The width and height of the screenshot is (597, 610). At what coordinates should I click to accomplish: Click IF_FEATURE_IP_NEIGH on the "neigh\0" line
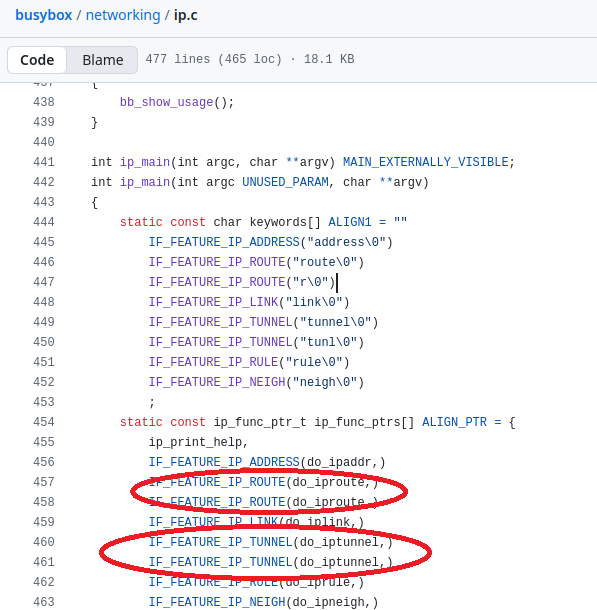pos(217,382)
